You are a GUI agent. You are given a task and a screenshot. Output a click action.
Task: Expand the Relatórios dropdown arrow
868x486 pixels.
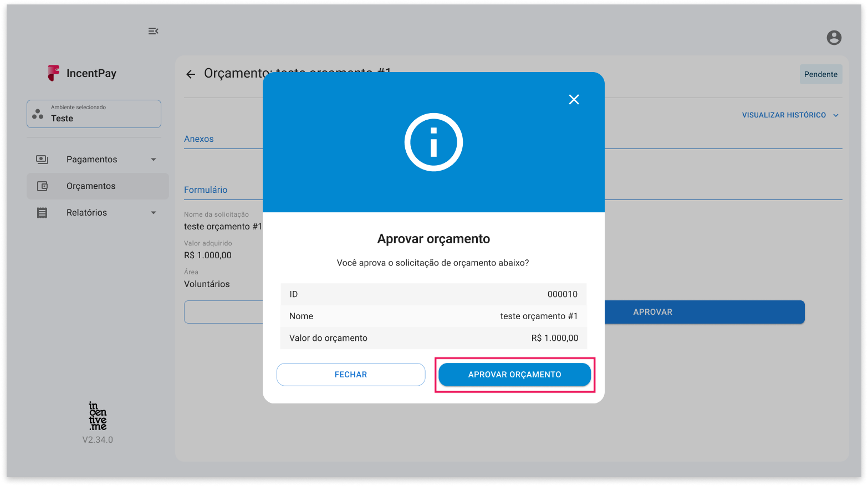[x=154, y=213]
